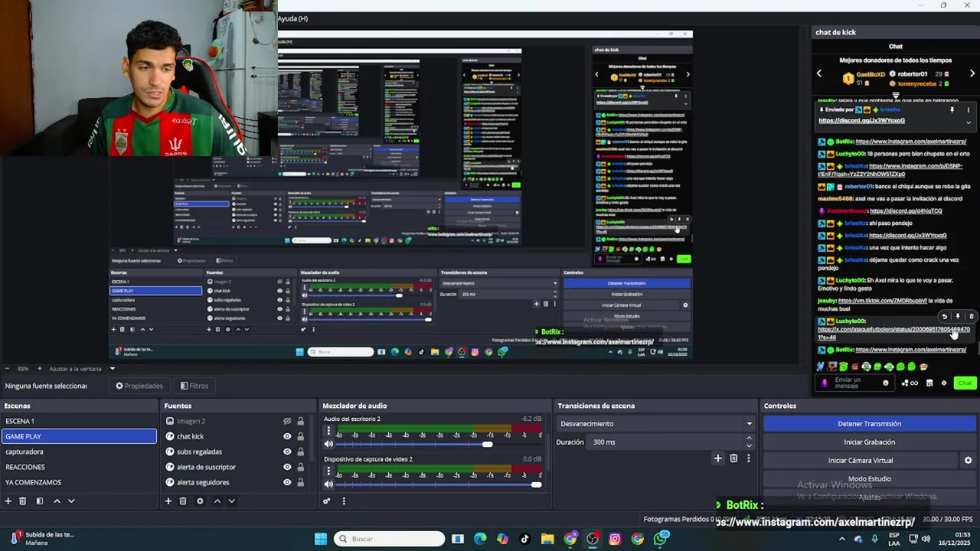Screen dimensions: 980x551
Task: Add a new source in Fuentes
Action: (x=168, y=501)
